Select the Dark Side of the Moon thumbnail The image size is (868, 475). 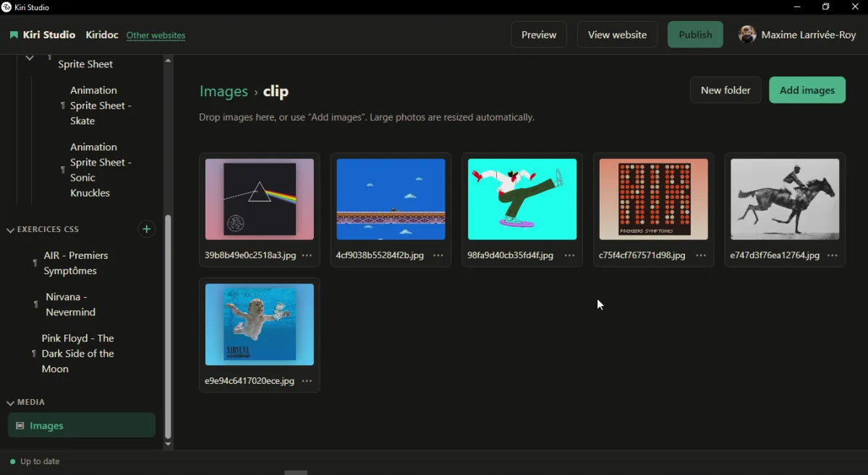pyautogui.click(x=260, y=200)
